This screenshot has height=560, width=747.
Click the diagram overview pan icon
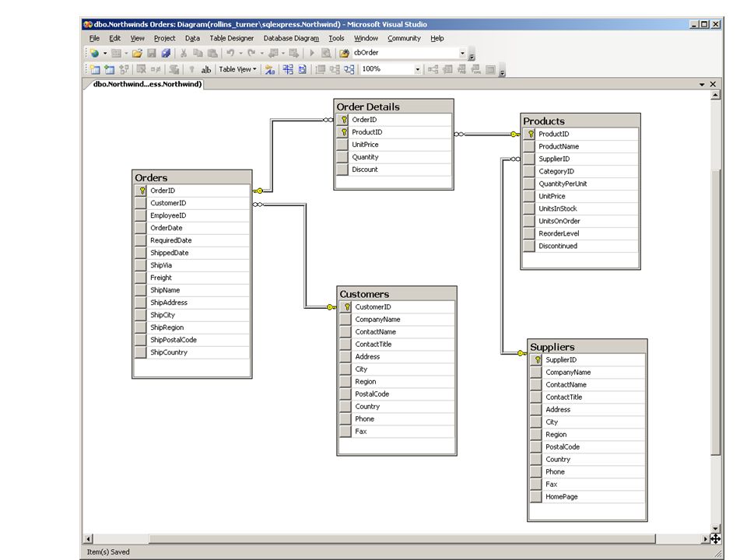pos(715,538)
